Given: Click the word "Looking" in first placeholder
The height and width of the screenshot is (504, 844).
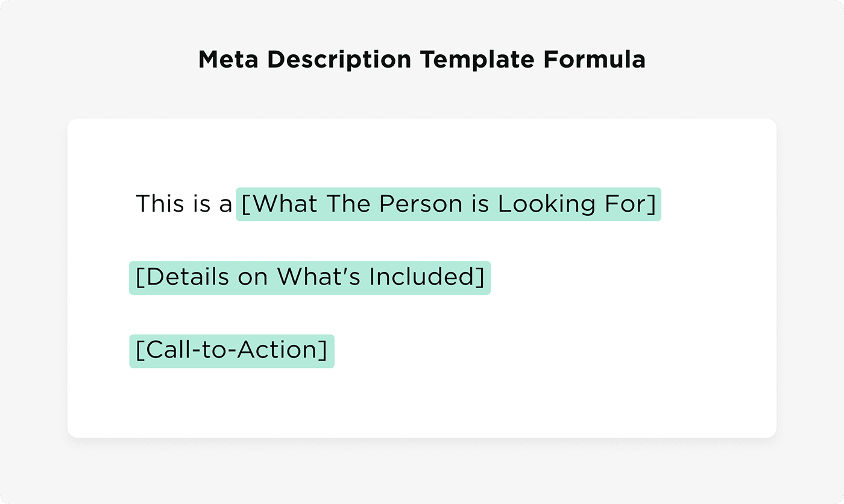Looking at the screenshot, I should pyautogui.click(x=538, y=204).
